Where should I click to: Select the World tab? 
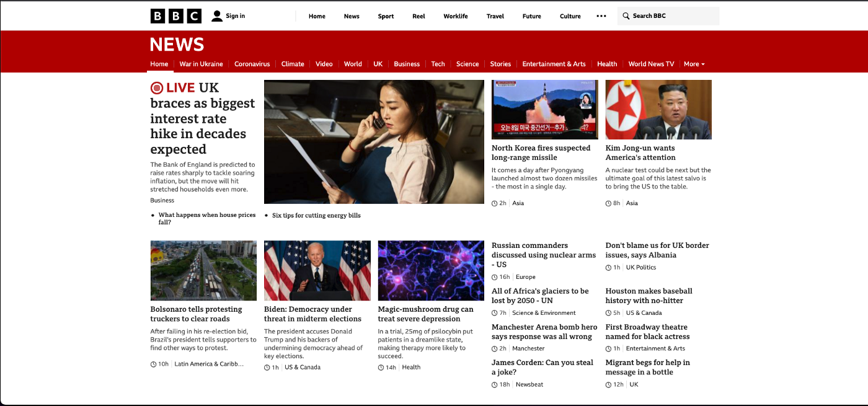point(353,64)
